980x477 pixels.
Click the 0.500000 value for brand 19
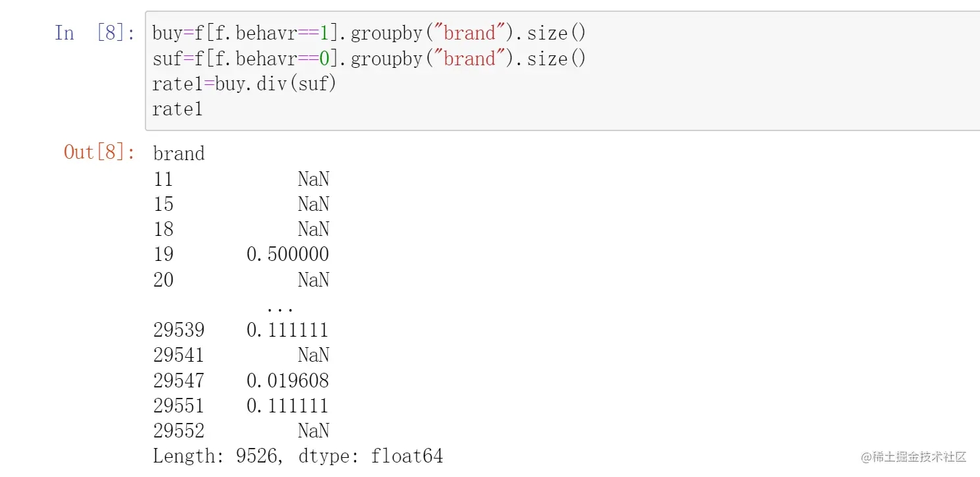click(x=288, y=254)
